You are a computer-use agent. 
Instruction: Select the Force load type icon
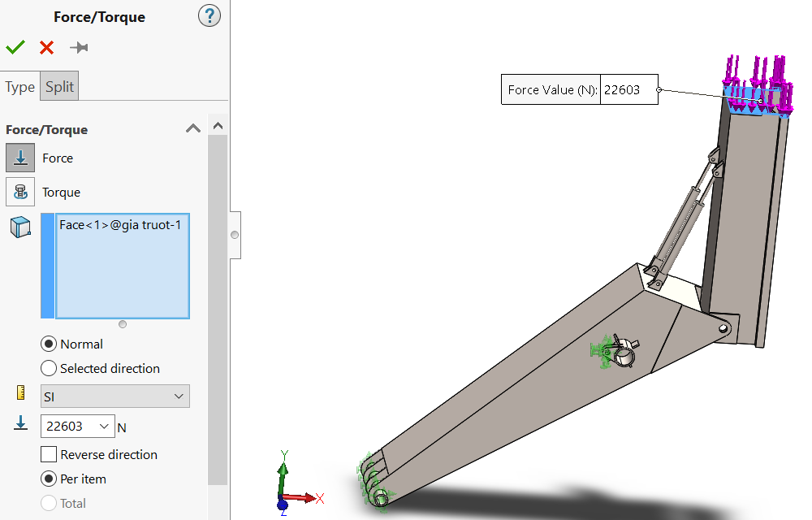pos(20,158)
